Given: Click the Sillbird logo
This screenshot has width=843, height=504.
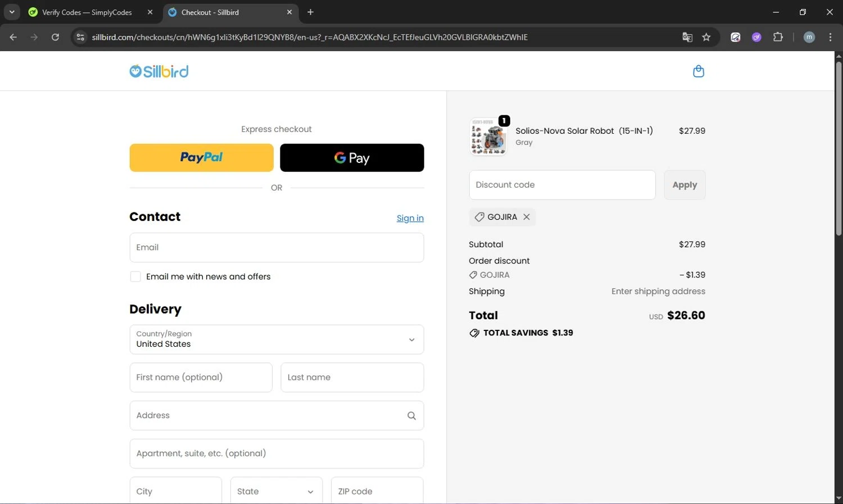Looking at the screenshot, I should [159, 71].
